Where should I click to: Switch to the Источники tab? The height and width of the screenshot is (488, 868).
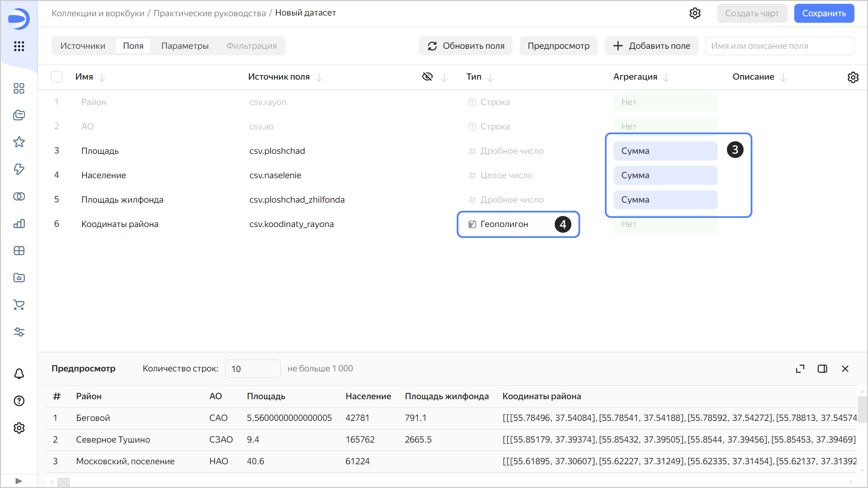click(83, 46)
